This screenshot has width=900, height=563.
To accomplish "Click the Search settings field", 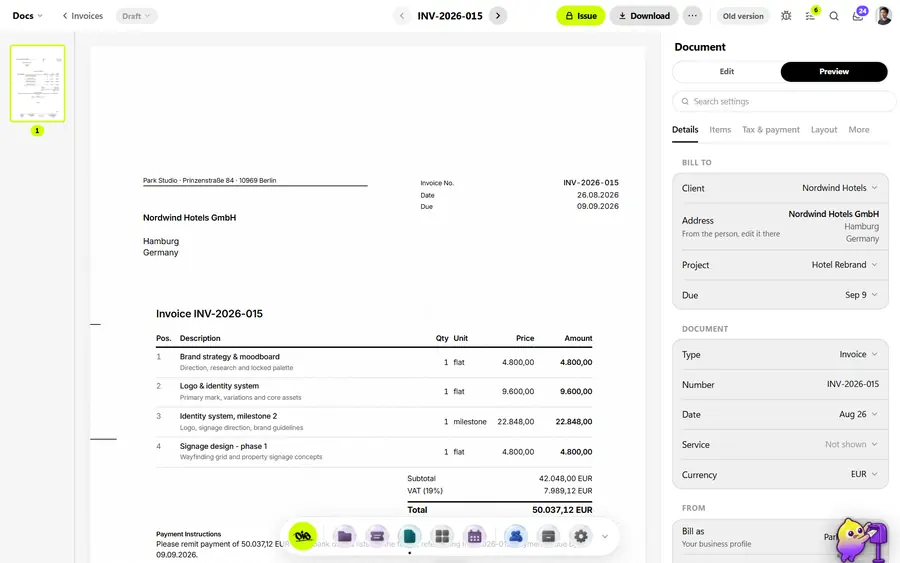I will 783,102.
